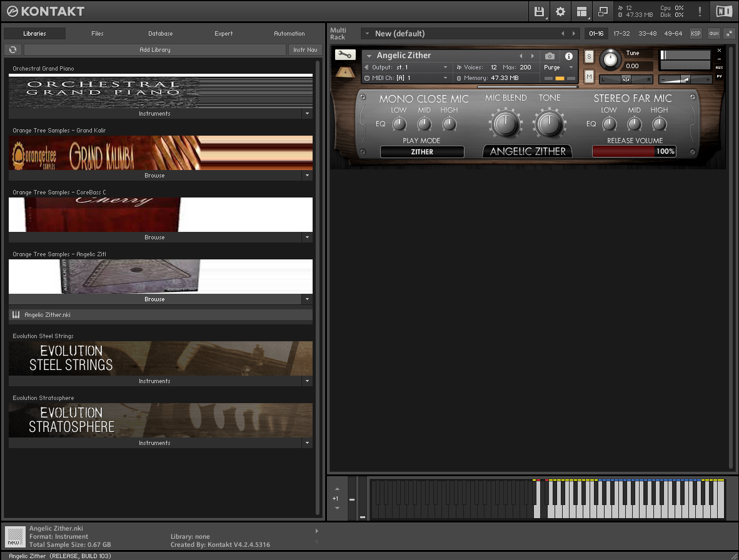
Task: Toggle the instrument PV button
Action: (x=719, y=76)
